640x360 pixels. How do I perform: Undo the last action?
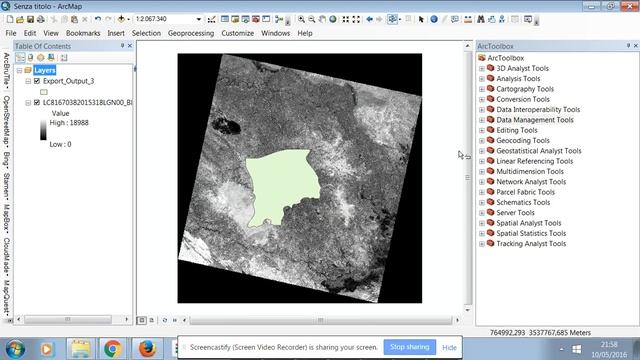(98, 19)
